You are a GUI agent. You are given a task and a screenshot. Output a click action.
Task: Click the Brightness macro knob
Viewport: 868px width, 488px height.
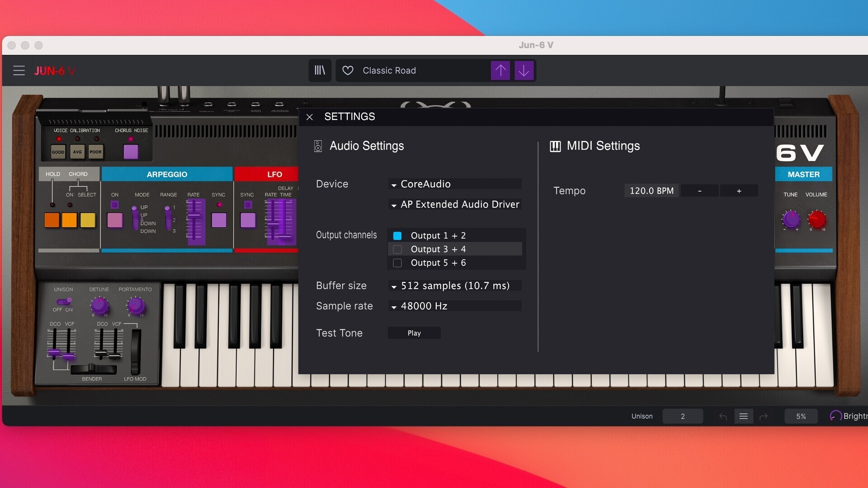coord(835,416)
